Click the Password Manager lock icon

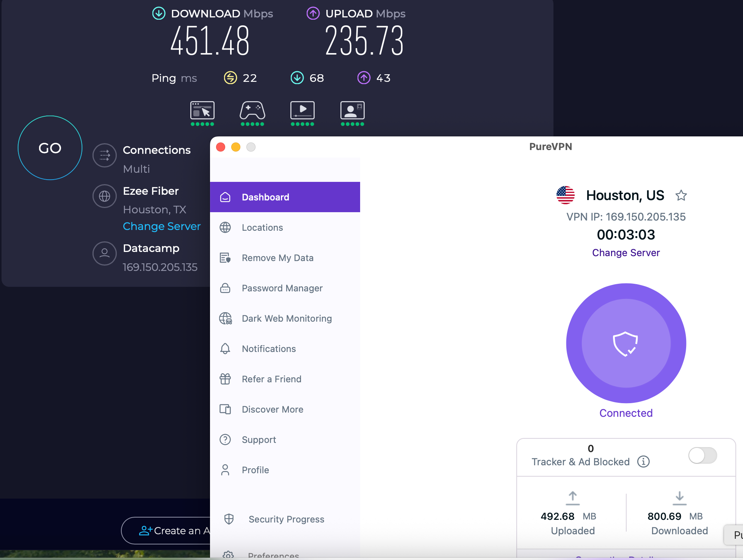(225, 288)
